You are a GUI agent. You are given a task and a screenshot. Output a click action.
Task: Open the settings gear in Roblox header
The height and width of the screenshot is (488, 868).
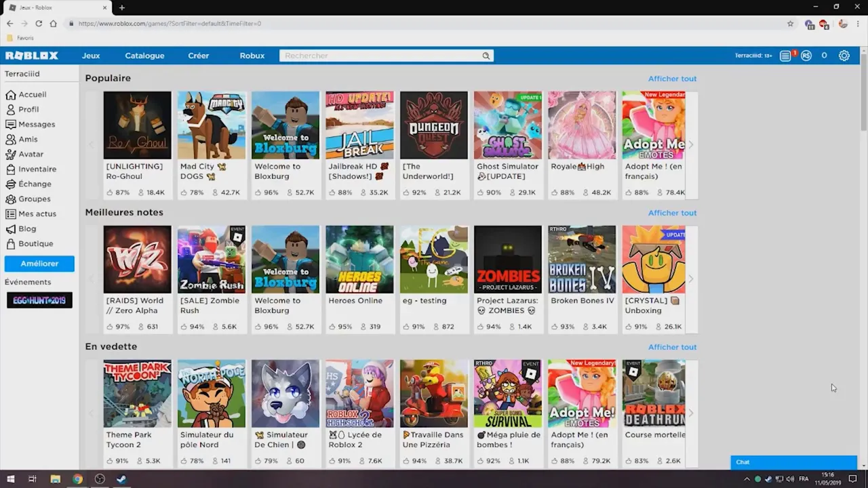point(844,56)
